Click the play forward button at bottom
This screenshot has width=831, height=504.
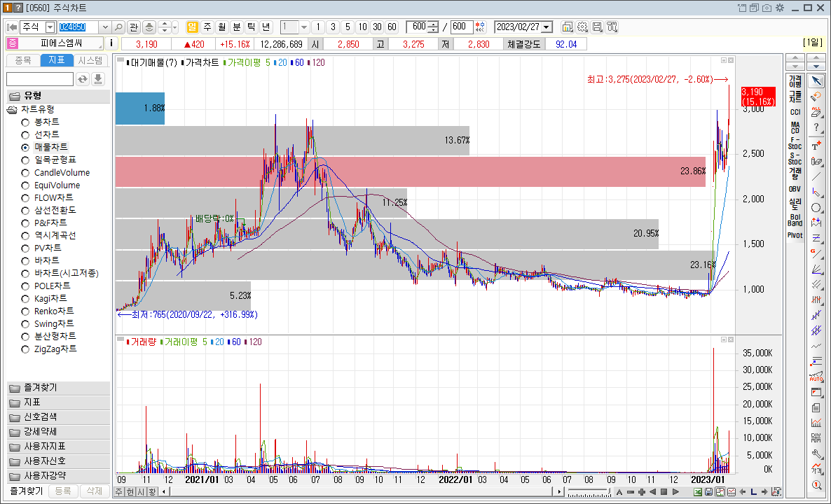(675, 492)
